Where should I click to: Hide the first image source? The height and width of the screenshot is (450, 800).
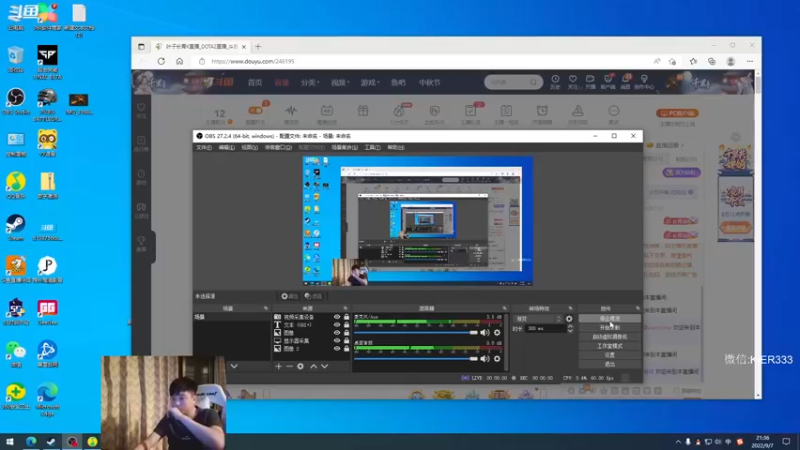(337, 333)
